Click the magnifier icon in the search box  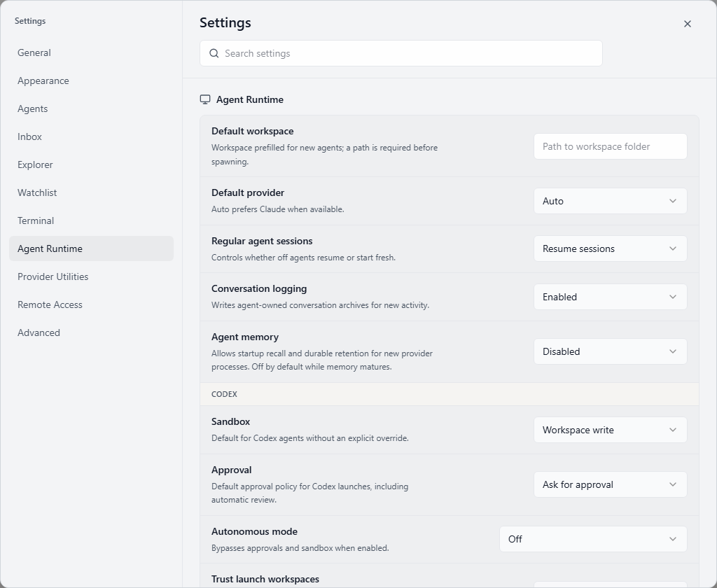(214, 53)
